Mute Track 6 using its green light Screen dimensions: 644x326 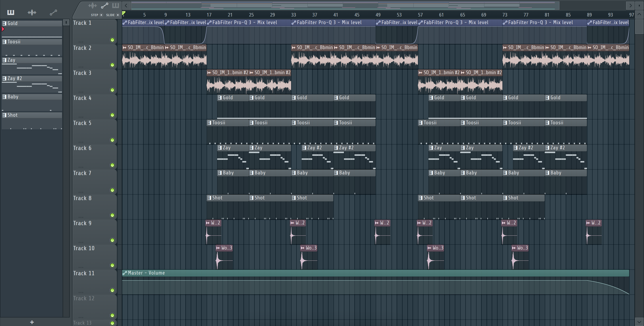[x=112, y=165]
